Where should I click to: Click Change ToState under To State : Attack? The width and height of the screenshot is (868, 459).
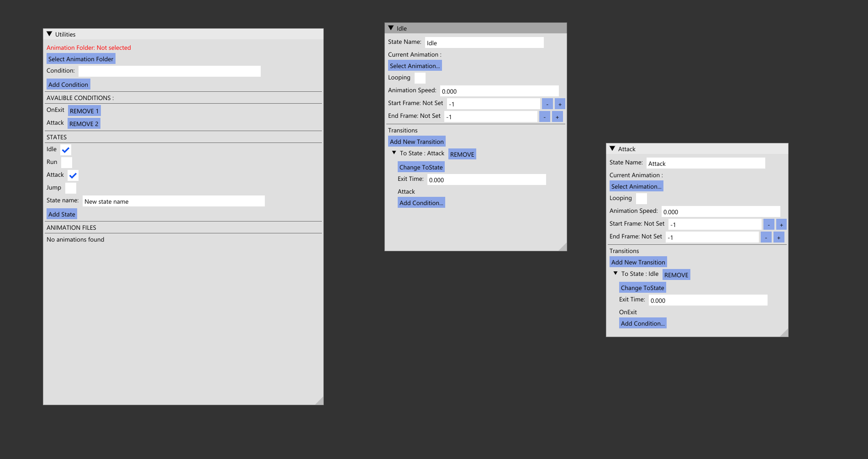(x=421, y=167)
